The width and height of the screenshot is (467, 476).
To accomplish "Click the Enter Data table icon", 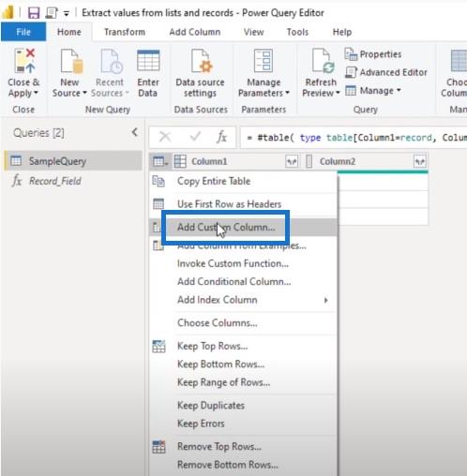I will [148, 61].
